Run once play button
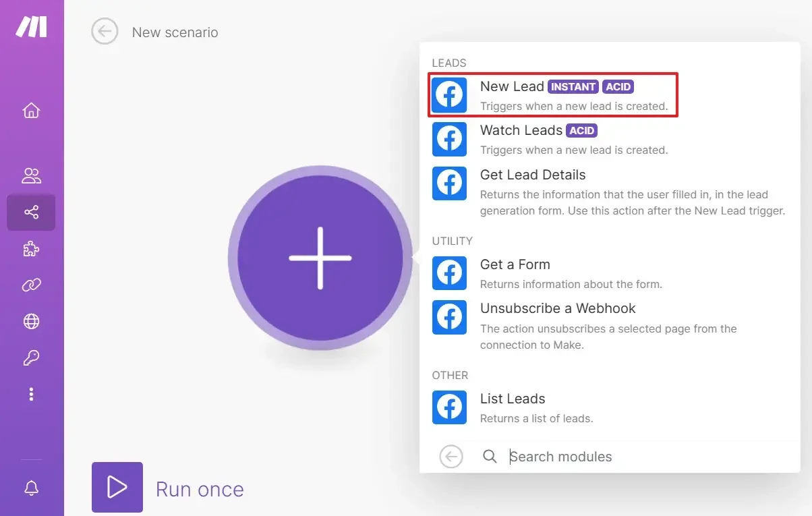The width and height of the screenshot is (812, 516). tap(117, 487)
